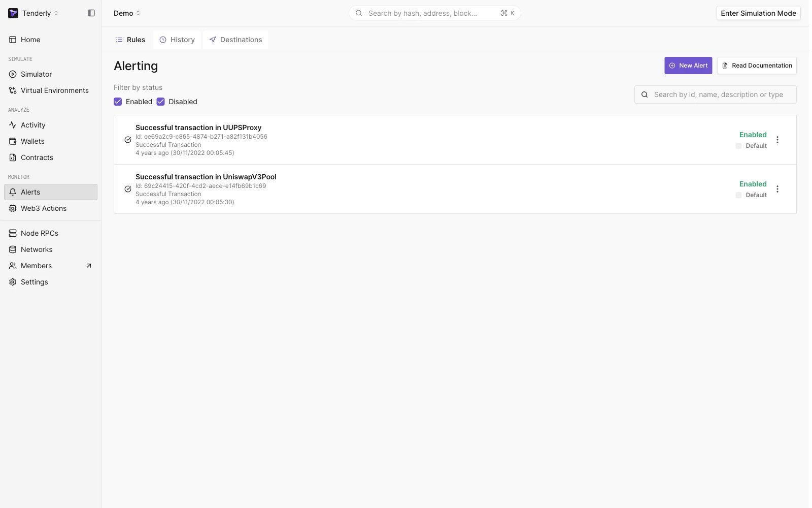The width and height of the screenshot is (812, 508).
Task: Toggle the Default checkbox on the UniswapV3Pool alert
Action: [x=738, y=195]
